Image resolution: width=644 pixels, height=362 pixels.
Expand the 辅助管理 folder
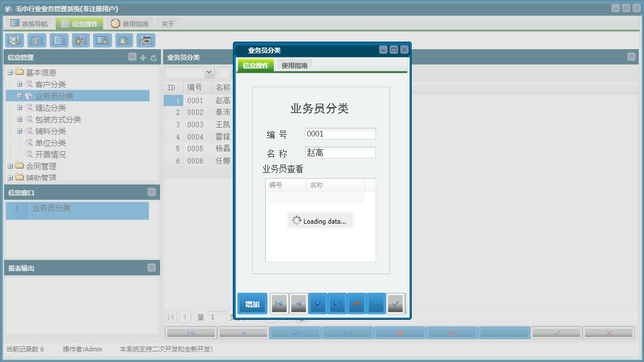pos(11,178)
